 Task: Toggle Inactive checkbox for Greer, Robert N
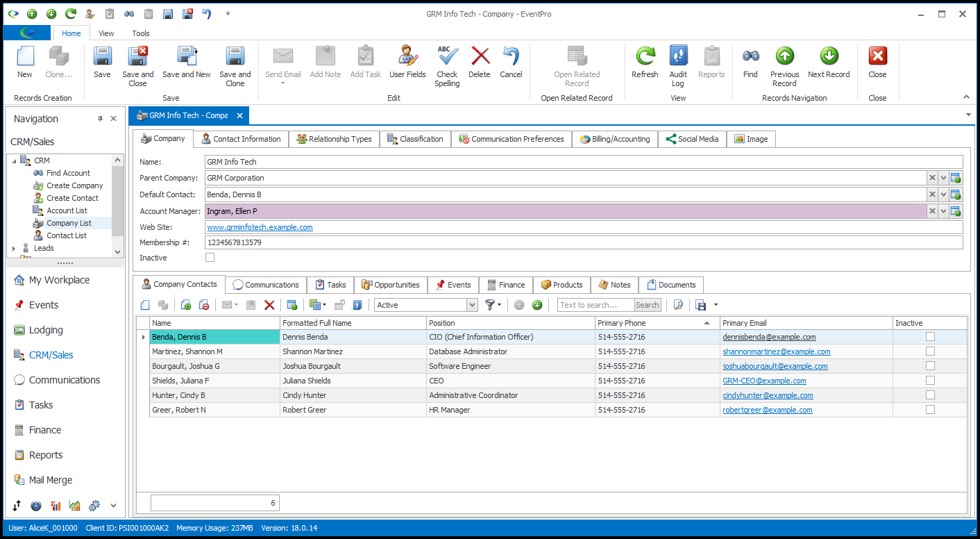(x=930, y=410)
